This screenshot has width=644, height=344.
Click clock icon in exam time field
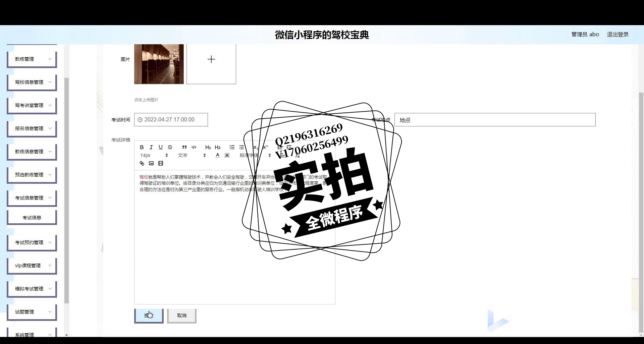tap(140, 120)
